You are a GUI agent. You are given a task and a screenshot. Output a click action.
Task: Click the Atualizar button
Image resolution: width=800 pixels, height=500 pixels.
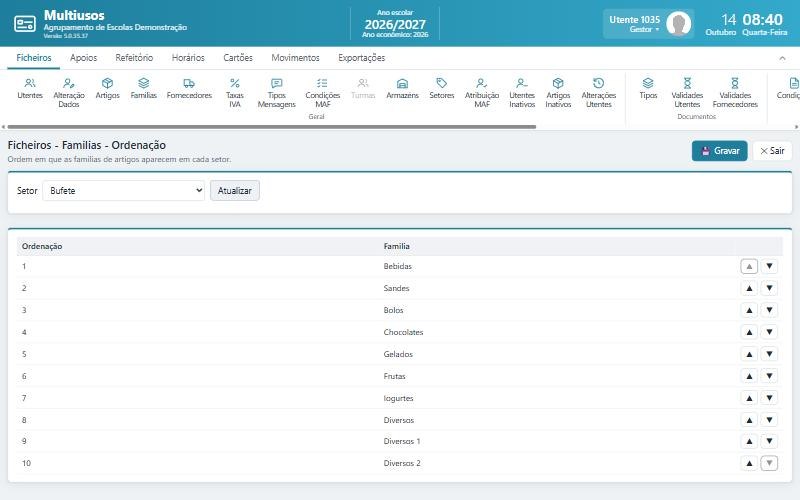coord(235,191)
